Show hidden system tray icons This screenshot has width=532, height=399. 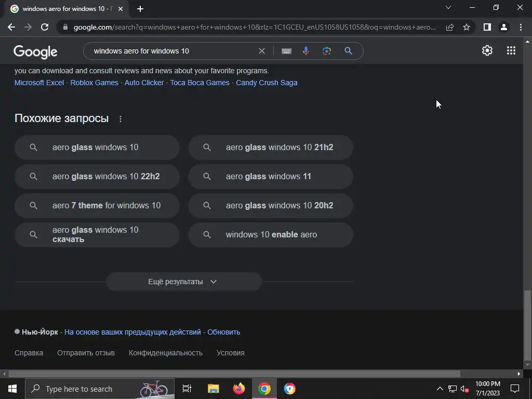(440, 389)
